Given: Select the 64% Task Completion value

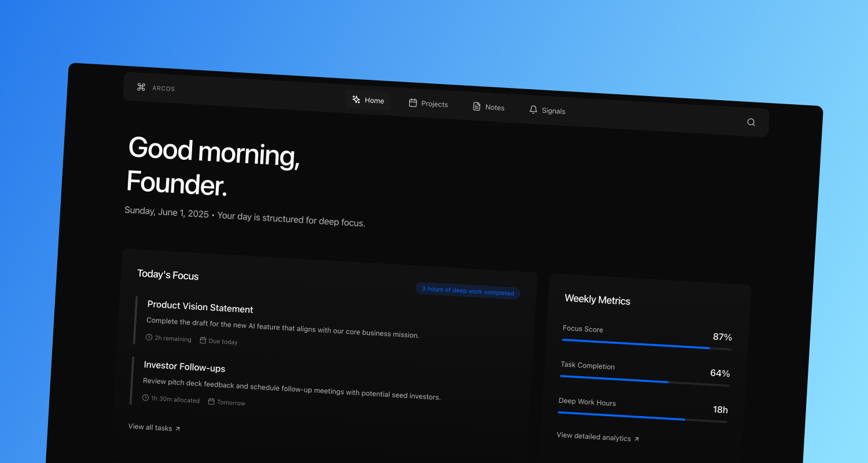Looking at the screenshot, I should [x=720, y=373].
